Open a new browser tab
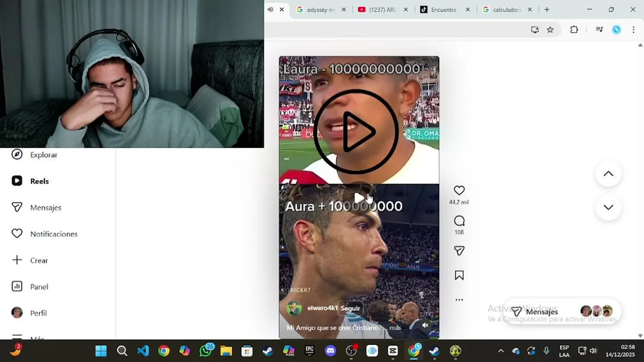The image size is (644, 362). (547, 10)
